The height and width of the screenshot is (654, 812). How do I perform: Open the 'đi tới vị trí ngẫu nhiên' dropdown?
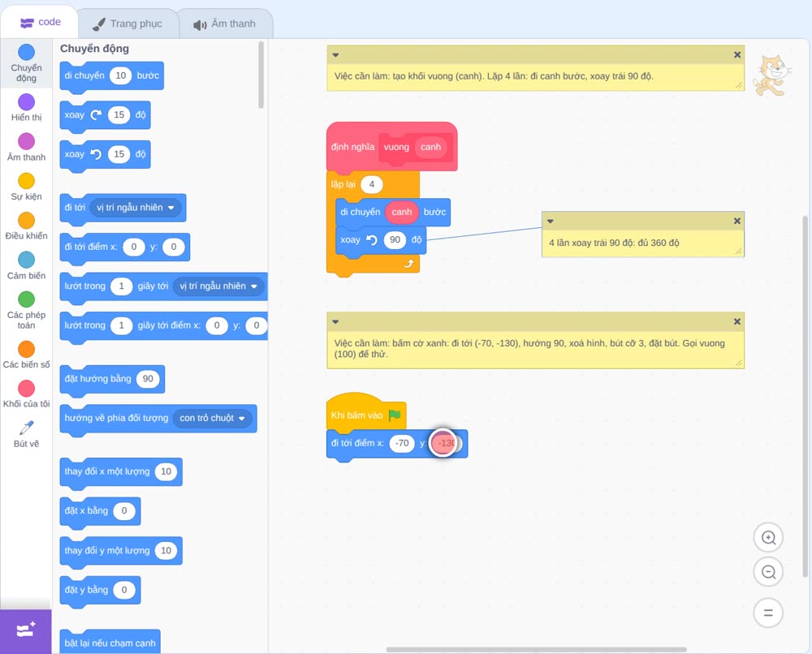pos(136,208)
